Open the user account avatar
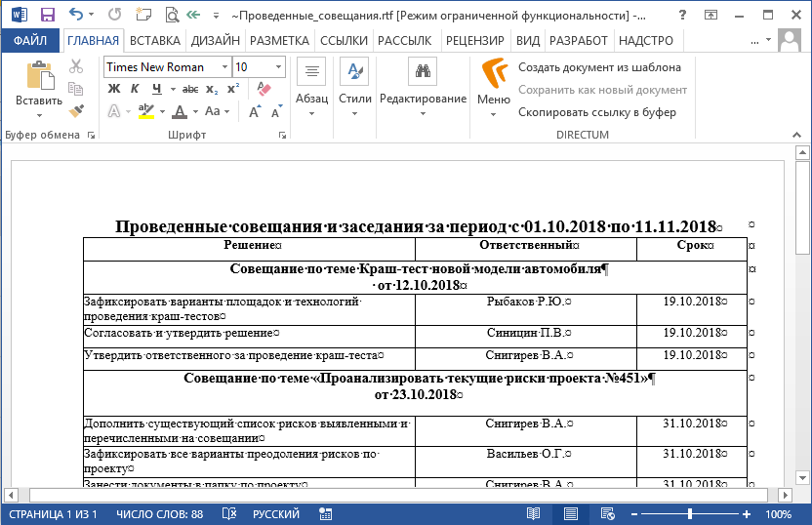Viewport: 812px width, 525px height. click(x=790, y=40)
